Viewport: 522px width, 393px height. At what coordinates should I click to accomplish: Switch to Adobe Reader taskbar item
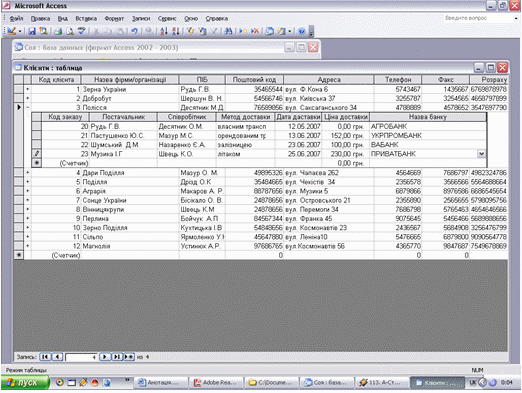pos(217,383)
